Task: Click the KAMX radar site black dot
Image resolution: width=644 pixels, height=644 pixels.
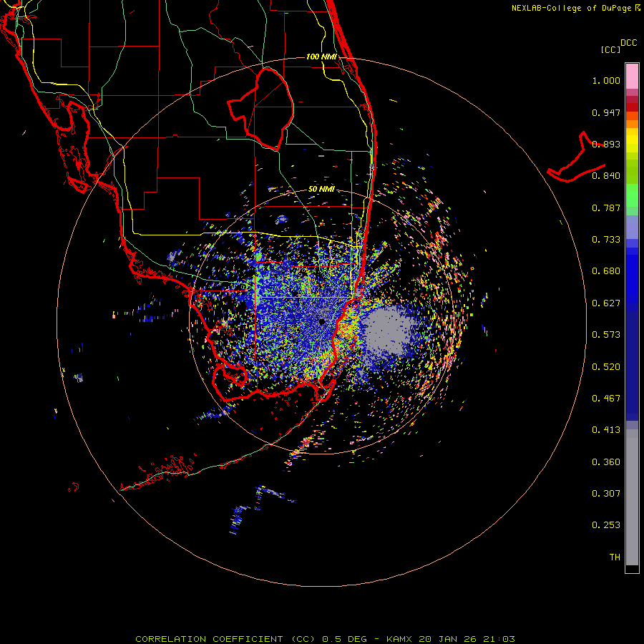Action: [321, 321]
